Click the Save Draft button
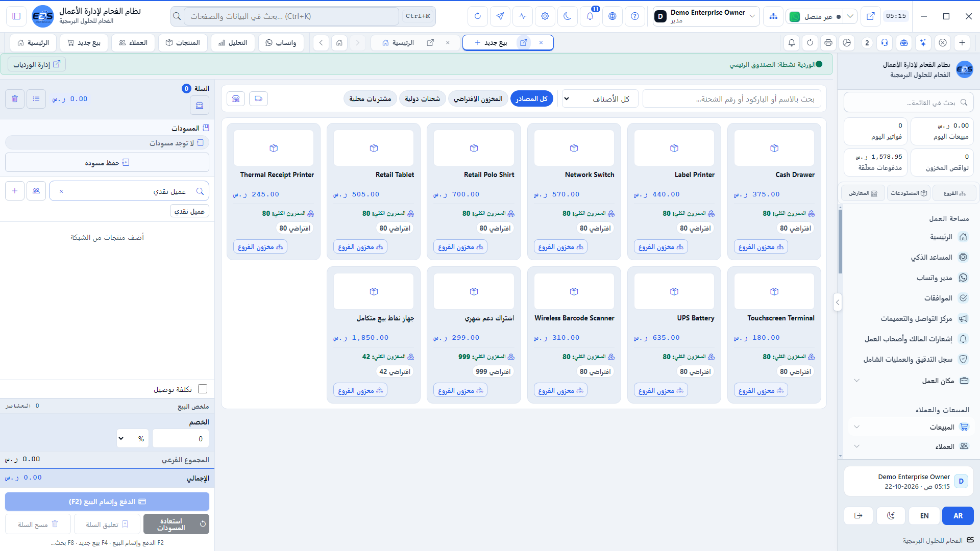The image size is (980, 551). (x=107, y=163)
